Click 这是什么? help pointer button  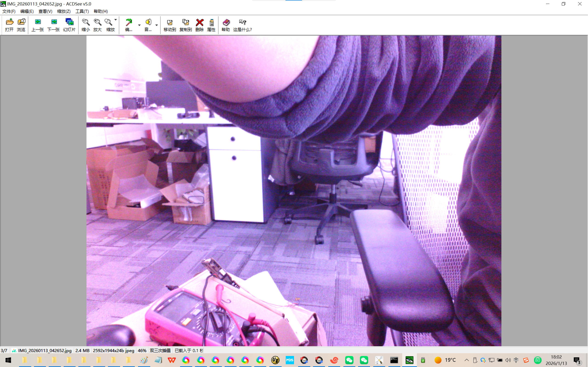[x=242, y=25]
